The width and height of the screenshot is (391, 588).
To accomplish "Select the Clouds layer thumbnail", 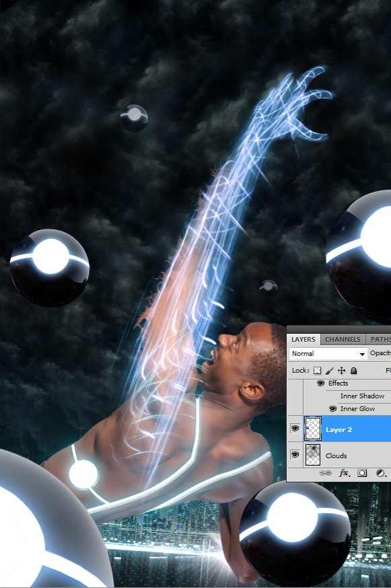I will [x=313, y=455].
